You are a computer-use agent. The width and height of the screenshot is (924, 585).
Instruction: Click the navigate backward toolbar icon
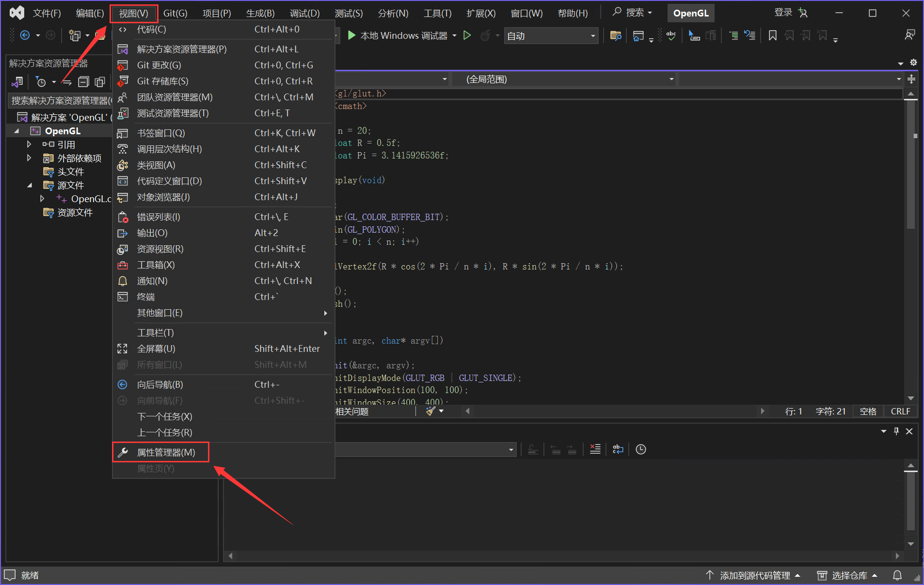pyautogui.click(x=25, y=35)
